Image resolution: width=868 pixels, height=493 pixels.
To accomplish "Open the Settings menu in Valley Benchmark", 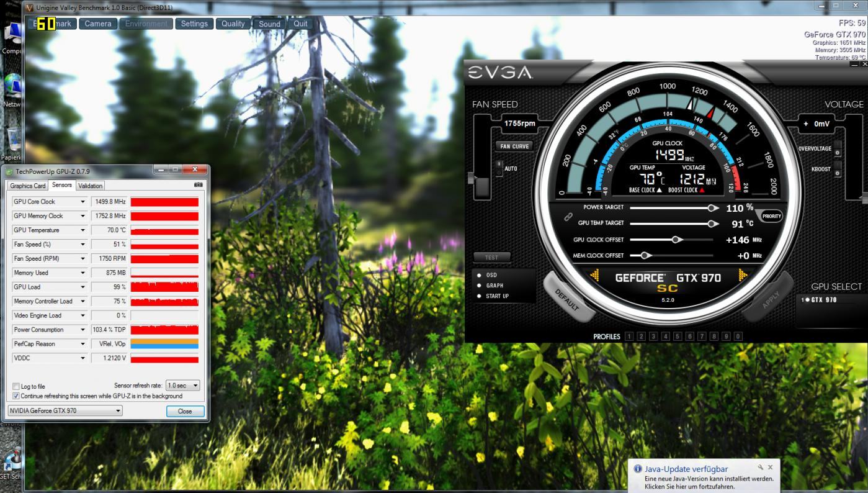I will pos(194,24).
